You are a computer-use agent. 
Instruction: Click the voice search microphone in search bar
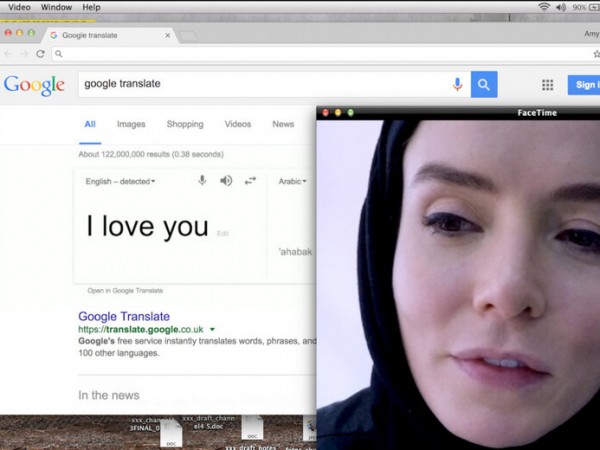(x=457, y=85)
